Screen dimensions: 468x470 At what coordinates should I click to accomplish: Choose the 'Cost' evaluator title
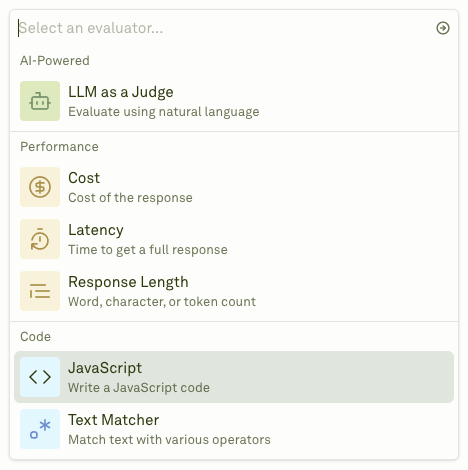pyautogui.click(x=84, y=178)
